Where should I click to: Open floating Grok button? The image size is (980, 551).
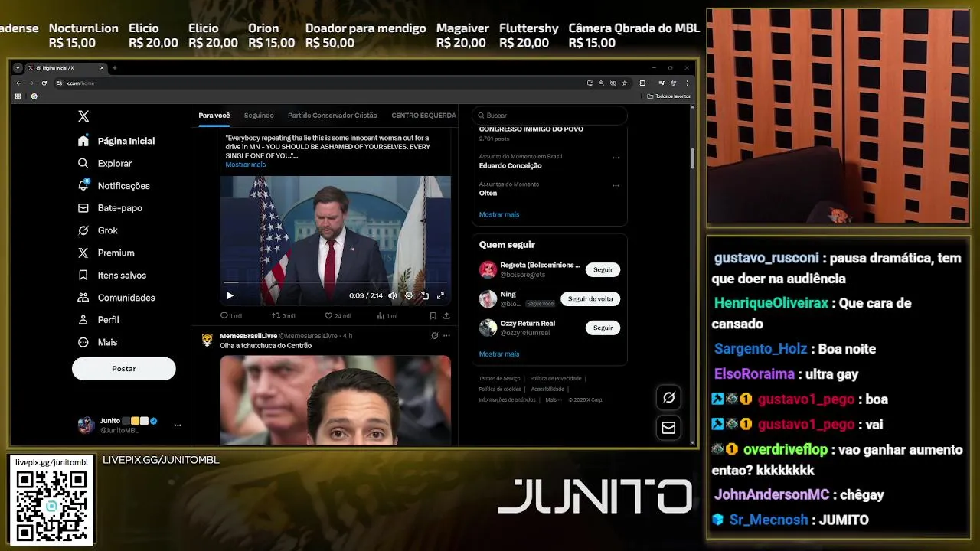(x=668, y=398)
